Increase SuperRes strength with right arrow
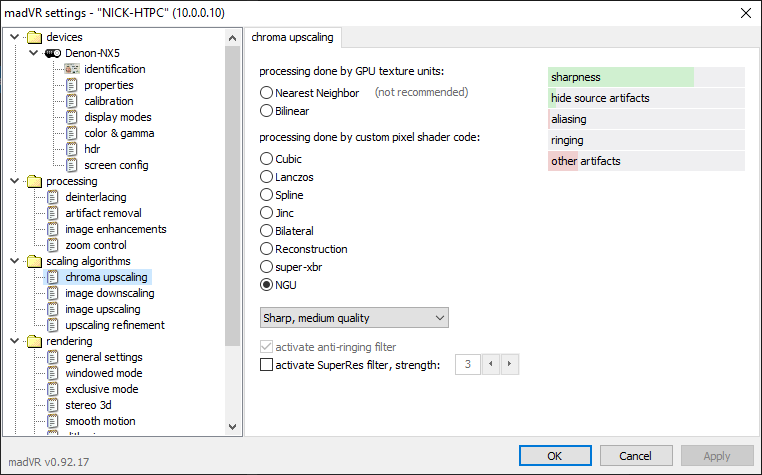This screenshot has height=475, width=762. (510, 365)
